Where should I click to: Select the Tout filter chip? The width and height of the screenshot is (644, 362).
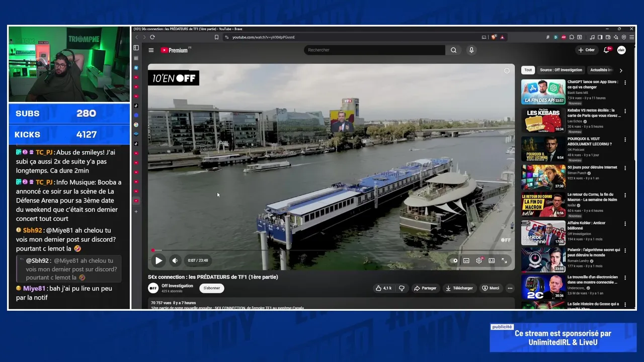click(x=528, y=70)
